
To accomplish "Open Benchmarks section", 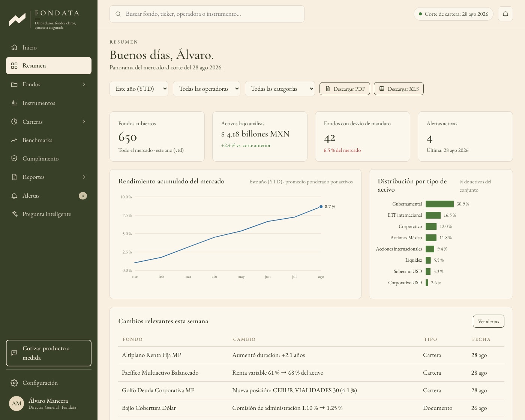I will 49,140.
